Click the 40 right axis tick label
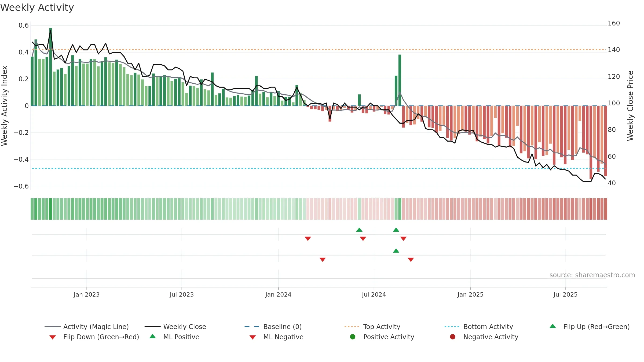644x362 pixels. coord(612,183)
